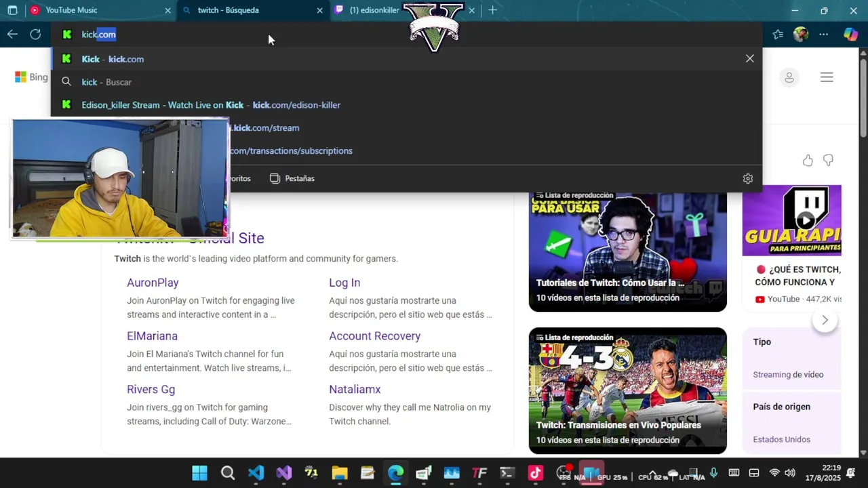Open the tab actions menu icon

[x=12, y=10]
